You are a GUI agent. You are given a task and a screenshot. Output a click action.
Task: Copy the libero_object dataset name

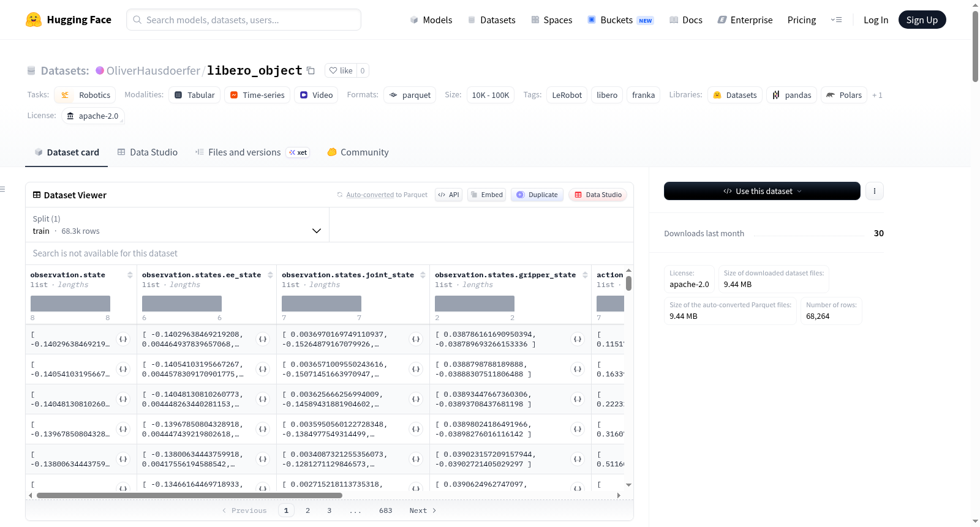[x=311, y=70]
